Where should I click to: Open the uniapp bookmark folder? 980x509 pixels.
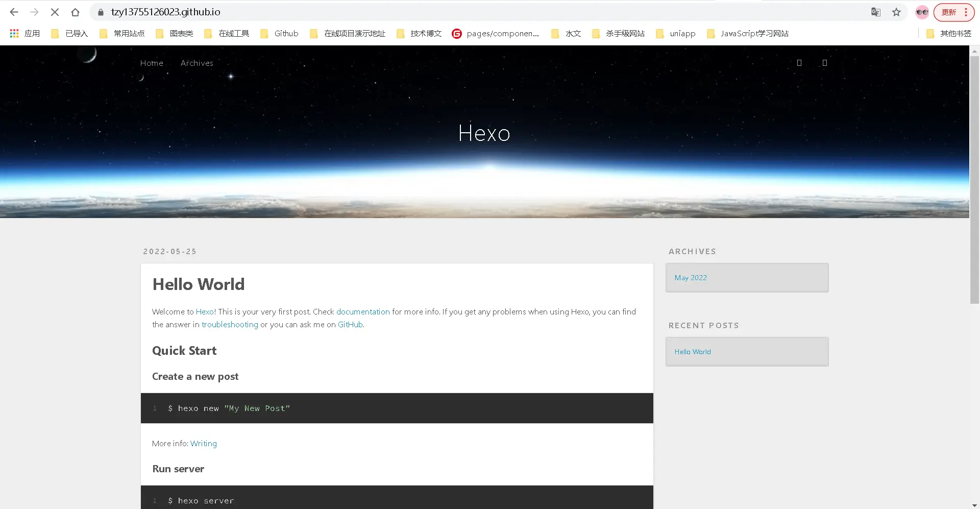(x=676, y=33)
